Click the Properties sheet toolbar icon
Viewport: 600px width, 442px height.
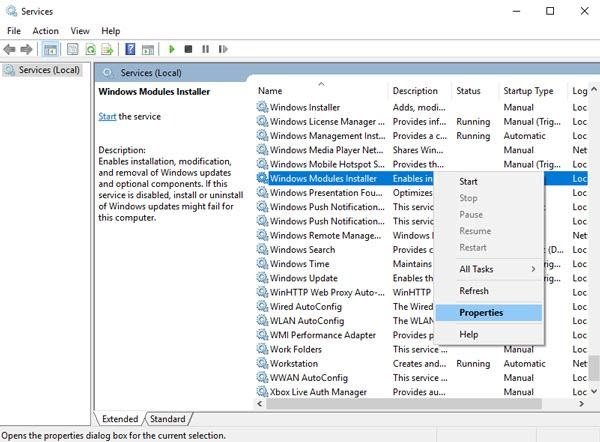[x=72, y=49]
